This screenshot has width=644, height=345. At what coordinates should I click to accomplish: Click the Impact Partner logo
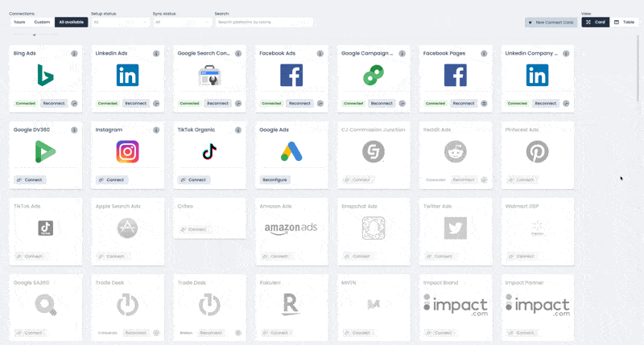click(x=538, y=305)
